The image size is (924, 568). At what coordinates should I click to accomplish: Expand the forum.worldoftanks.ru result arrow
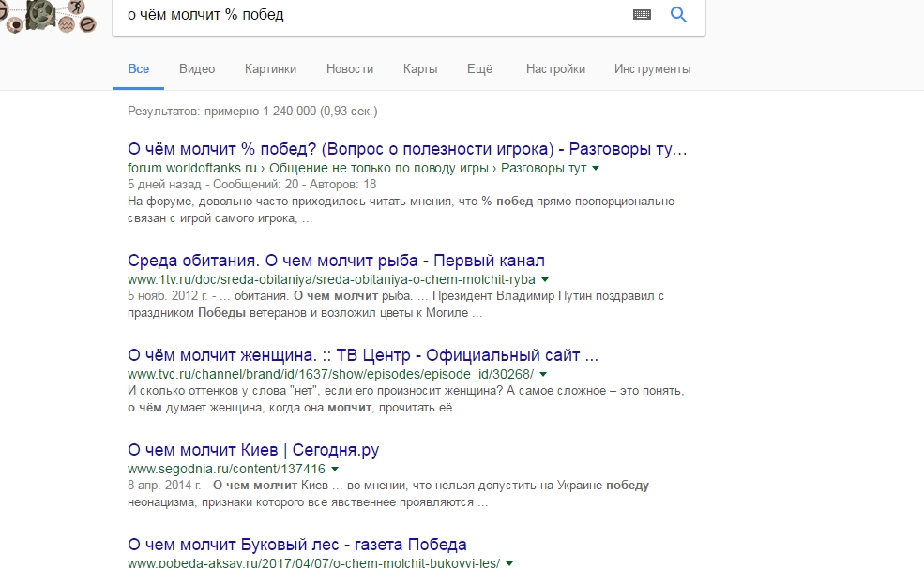[x=596, y=168]
